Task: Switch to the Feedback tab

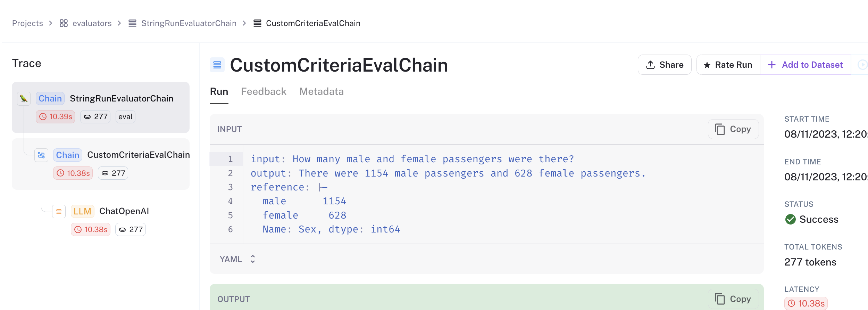Action: [x=264, y=91]
